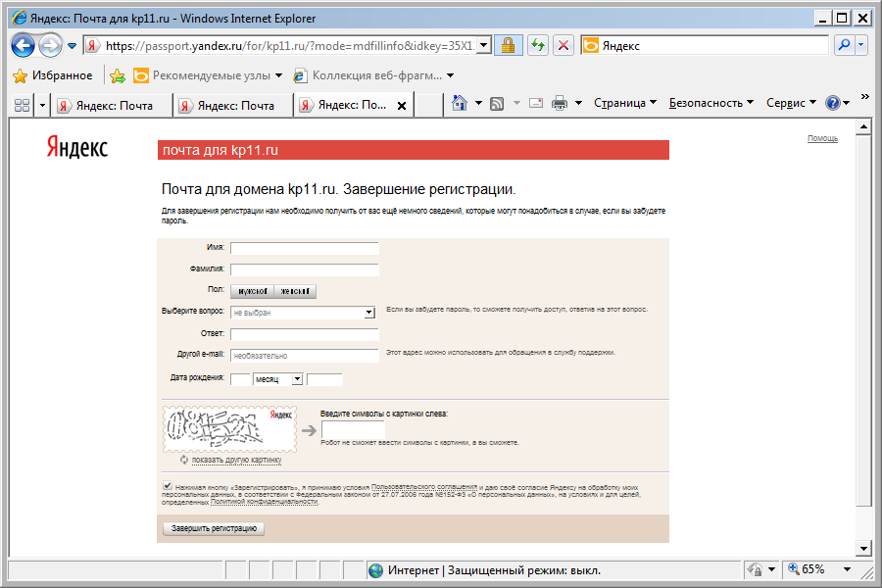Click the Internet zone globe icon
882x588 pixels.
[375, 570]
